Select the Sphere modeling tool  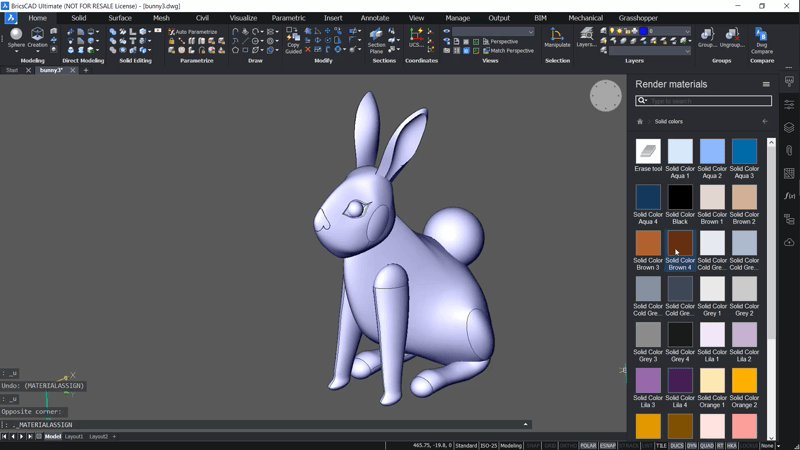pyautogui.click(x=16, y=38)
